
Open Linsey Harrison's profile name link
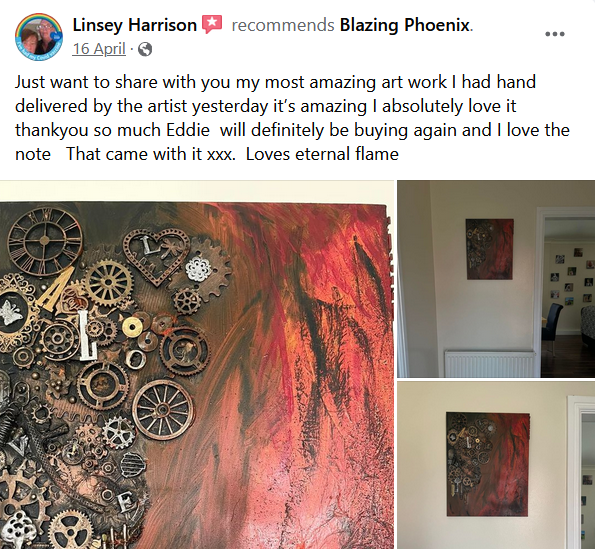pyautogui.click(x=135, y=25)
